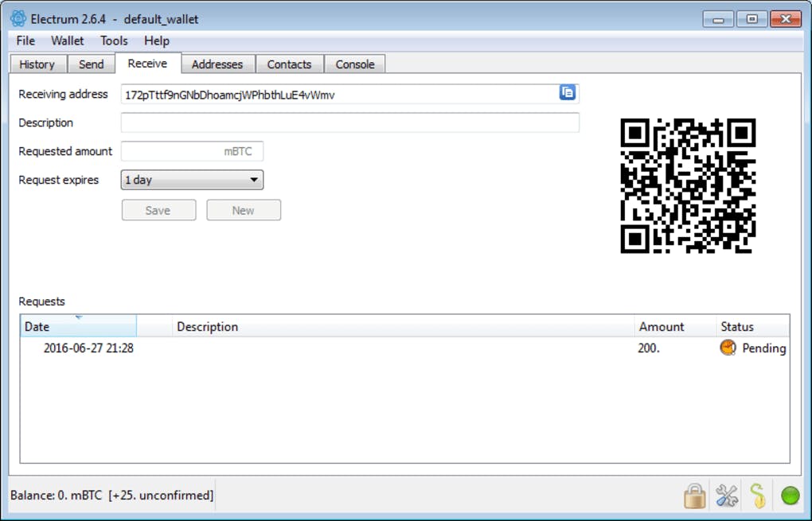The width and height of the screenshot is (812, 521).
Task: Open wallet password settings via the padlock icon
Action: pos(693,495)
